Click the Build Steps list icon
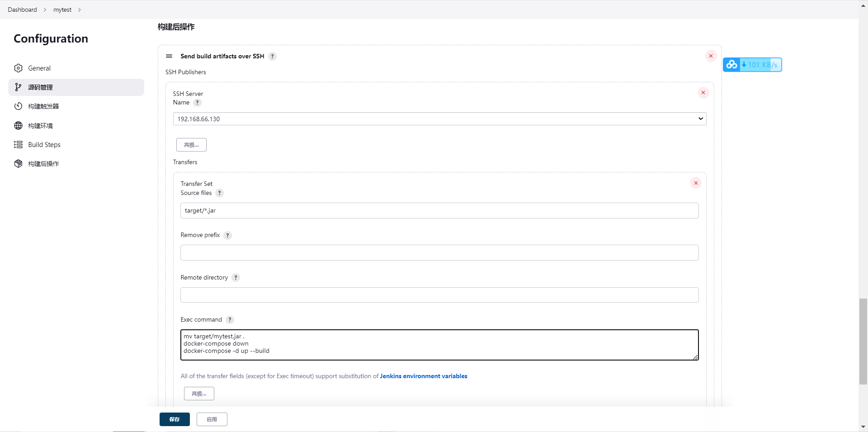Screen dimensions: 868x432 [x=18, y=145]
